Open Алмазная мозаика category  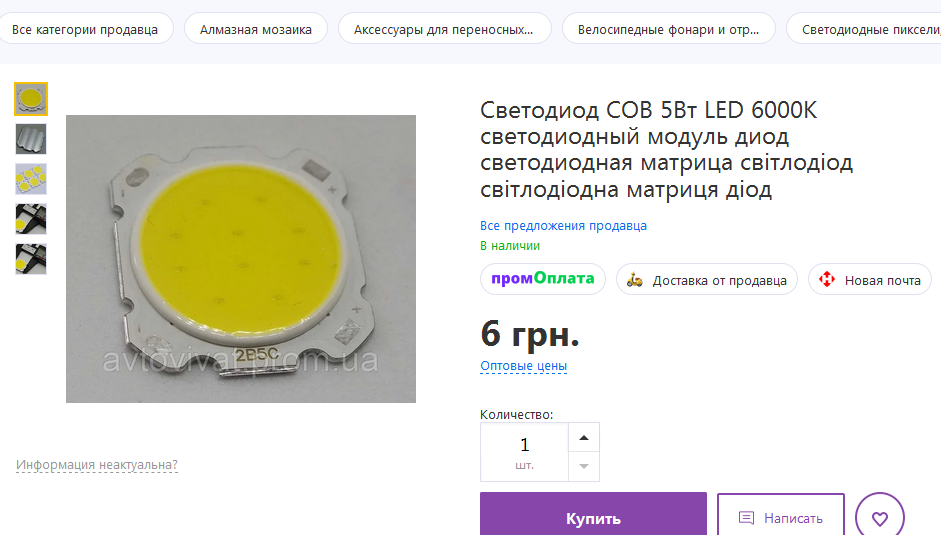point(256,29)
